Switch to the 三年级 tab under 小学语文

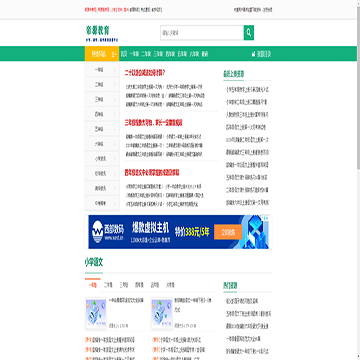tap(124, 285)
